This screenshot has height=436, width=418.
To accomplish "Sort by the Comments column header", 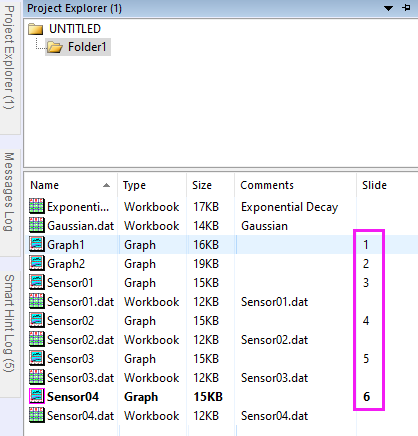I will [x=295, y=185].
